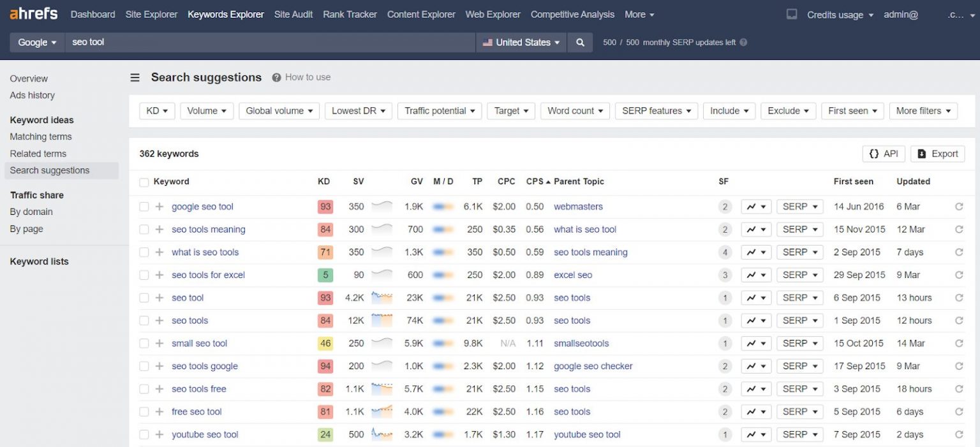Click the hamburger menu beside Search suggestions
The image size is (980, 447).
click(135, 78)
